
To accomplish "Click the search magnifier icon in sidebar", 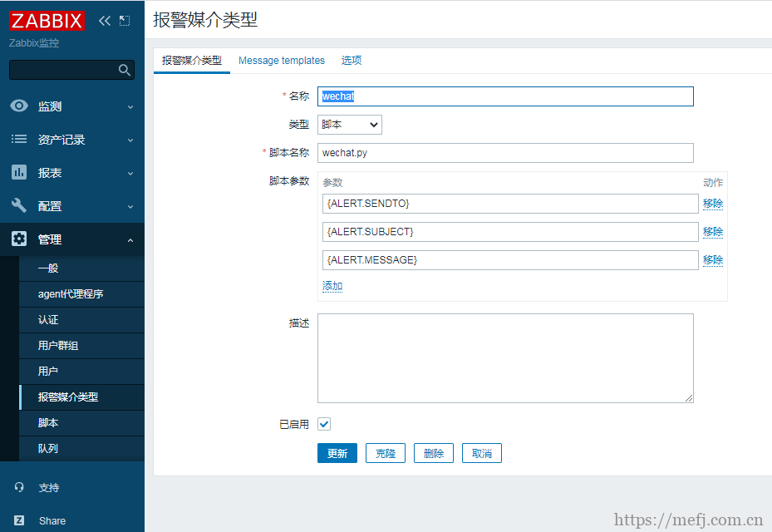I will click(125, 70).
